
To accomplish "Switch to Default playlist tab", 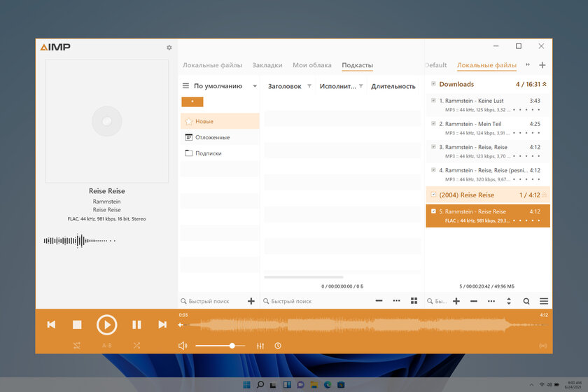I will click(436, 65).
